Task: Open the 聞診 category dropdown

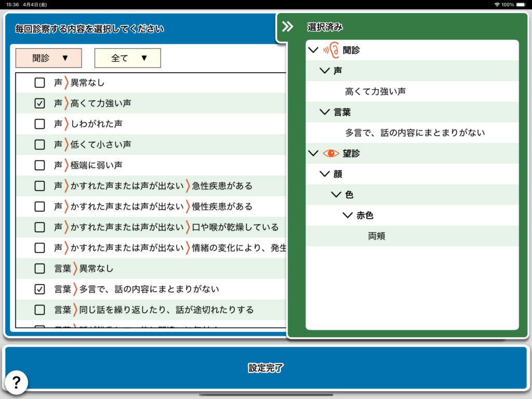Action: (49, 58)
